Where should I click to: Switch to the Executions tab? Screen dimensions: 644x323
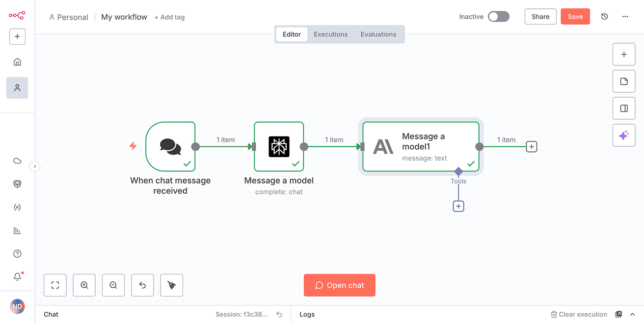pos(330,34)
